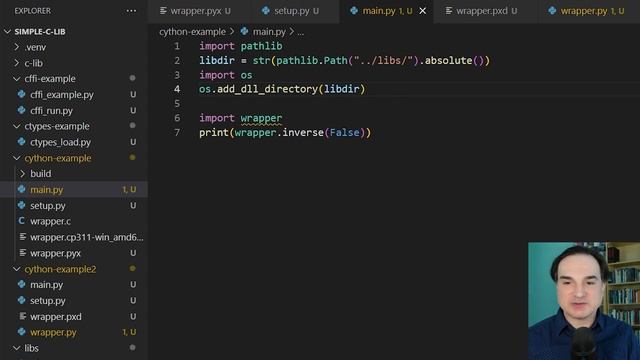Close the main.py tab
The width and height of the screenshot is (640, 360).
click(x=423, y=11)
